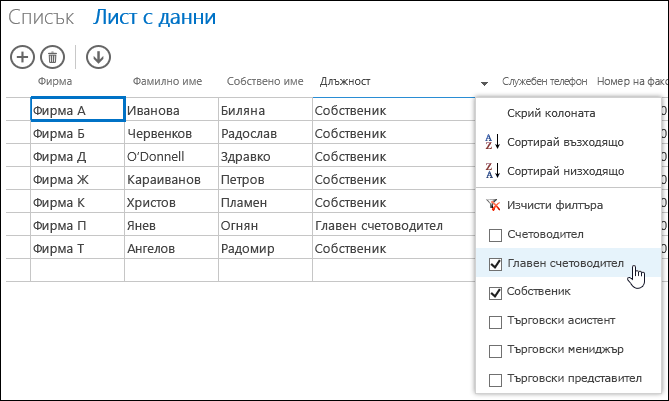Screen dimensions: 669x401
Task: Switch to the Лист с данни tab
Action: point(154,17)
